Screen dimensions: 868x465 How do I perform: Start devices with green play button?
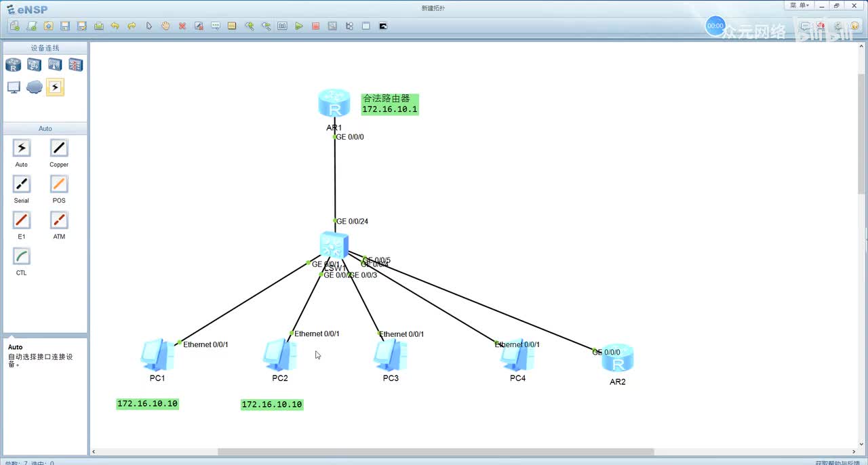pyautogui.click(x=299, y=26)
